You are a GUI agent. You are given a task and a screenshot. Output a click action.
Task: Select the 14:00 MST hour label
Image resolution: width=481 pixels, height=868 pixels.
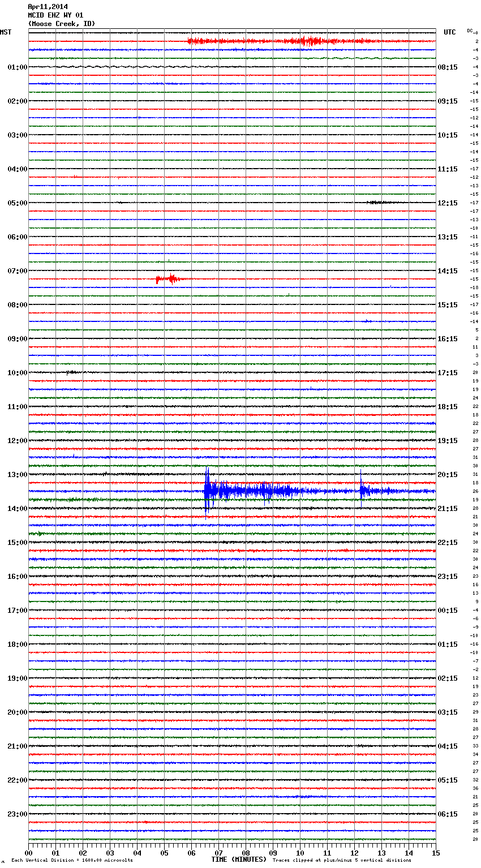(17, 509)
